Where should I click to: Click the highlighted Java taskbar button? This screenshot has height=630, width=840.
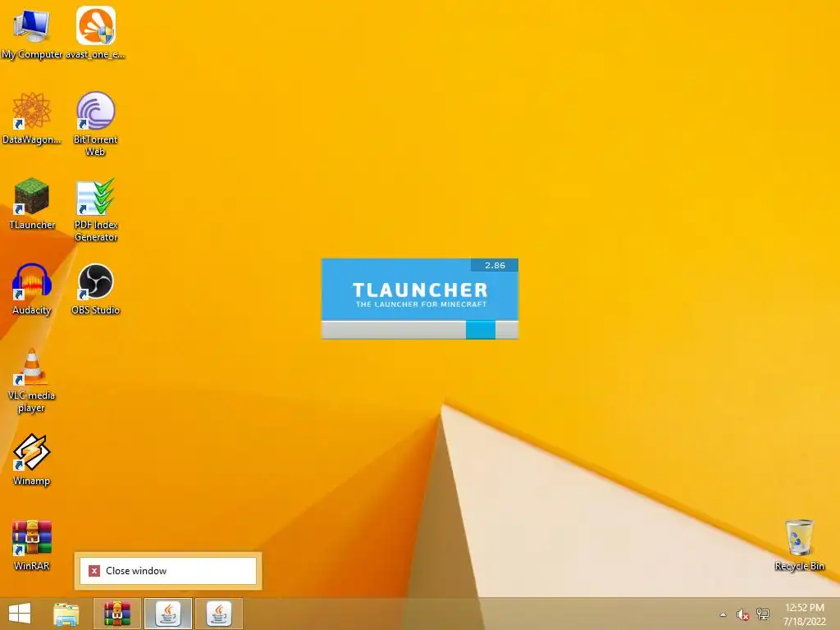point(168,614)
